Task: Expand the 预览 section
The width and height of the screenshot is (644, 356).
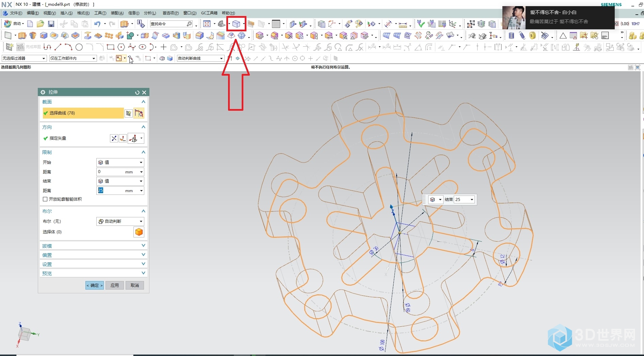Action: pos(143,273)
